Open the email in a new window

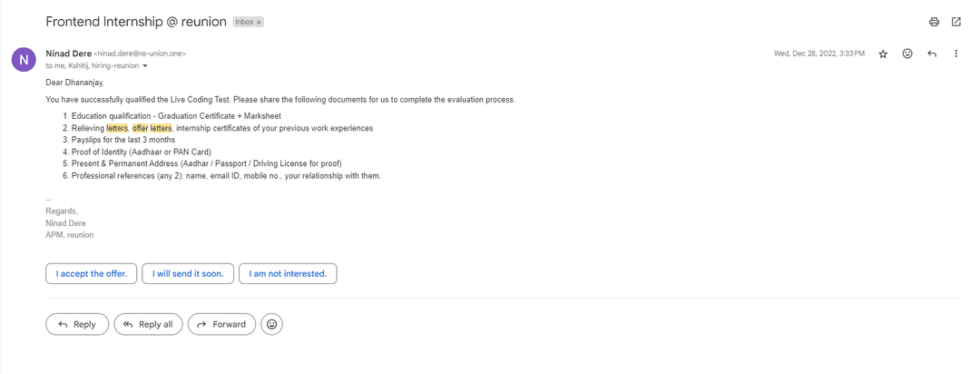(x=955, y=22)
